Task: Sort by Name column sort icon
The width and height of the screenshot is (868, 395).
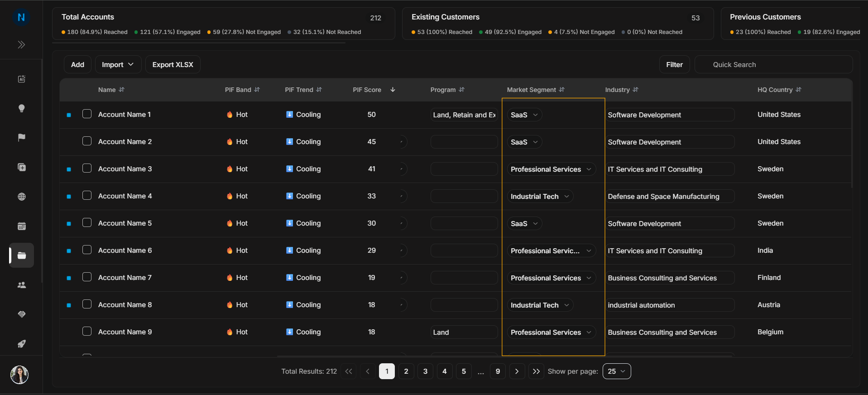Action: click(x=121, y=90)
